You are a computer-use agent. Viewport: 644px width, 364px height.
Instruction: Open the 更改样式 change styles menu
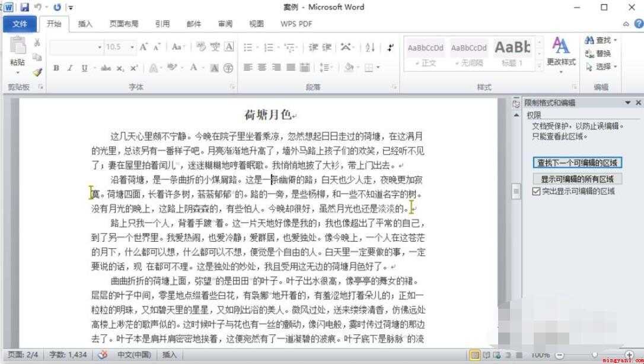pyautogui.click(x=561, y=55)
